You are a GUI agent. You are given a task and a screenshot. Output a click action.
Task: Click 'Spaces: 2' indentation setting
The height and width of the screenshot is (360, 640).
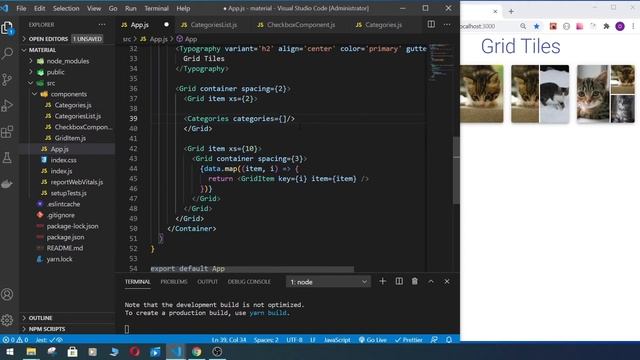coord(266,340)
